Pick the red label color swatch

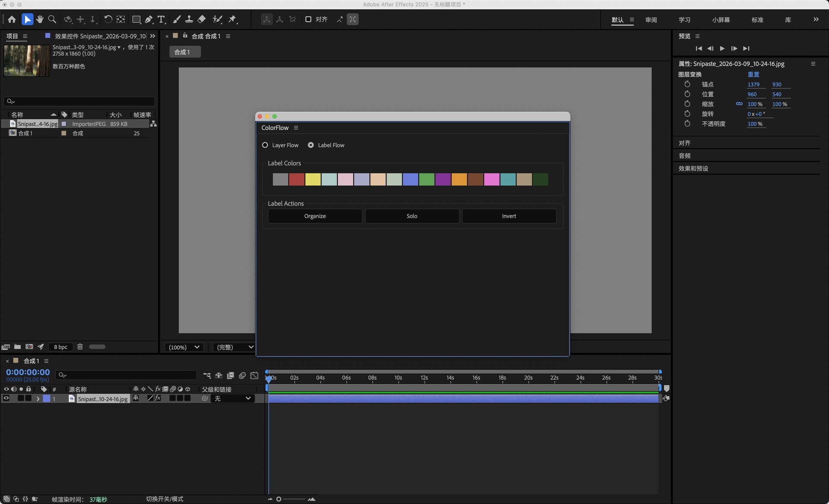(297, 180)
